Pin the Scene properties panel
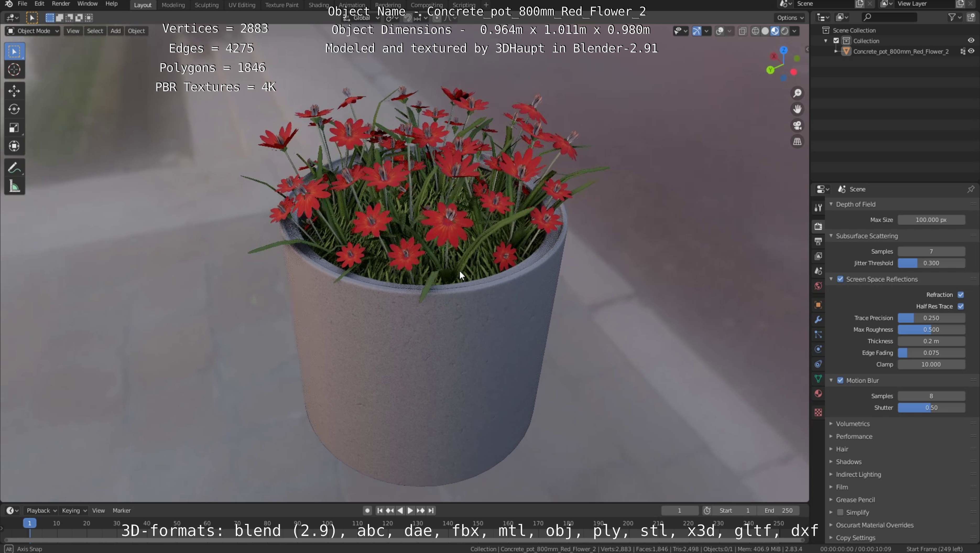The height and width of the screenshot is (553, 980). [x=971, y=189]
